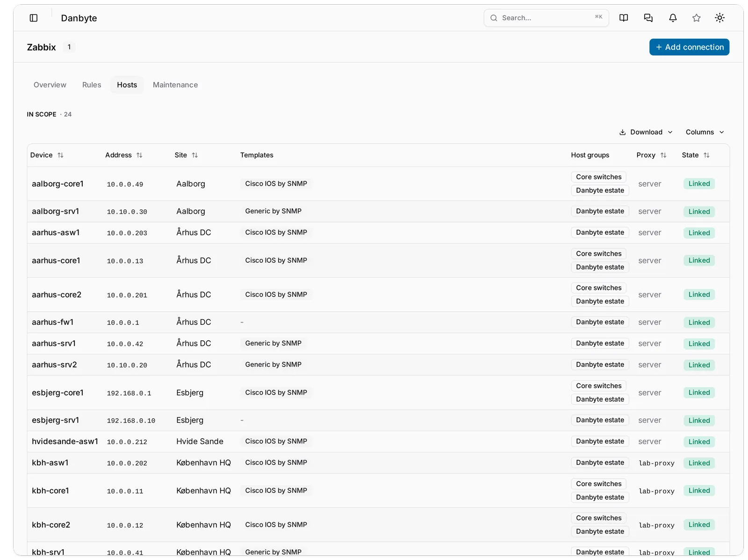Switch to the Maintenance tab
The image size is (748, 560).
click(x=175, y=85)
